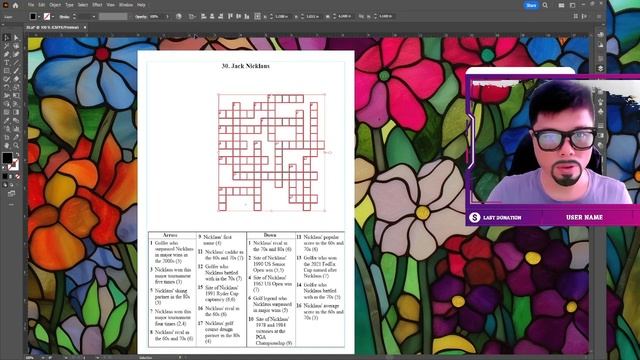The image size is (640, 360).
Task: Select the Rotate tool
Action: (7, 87)
